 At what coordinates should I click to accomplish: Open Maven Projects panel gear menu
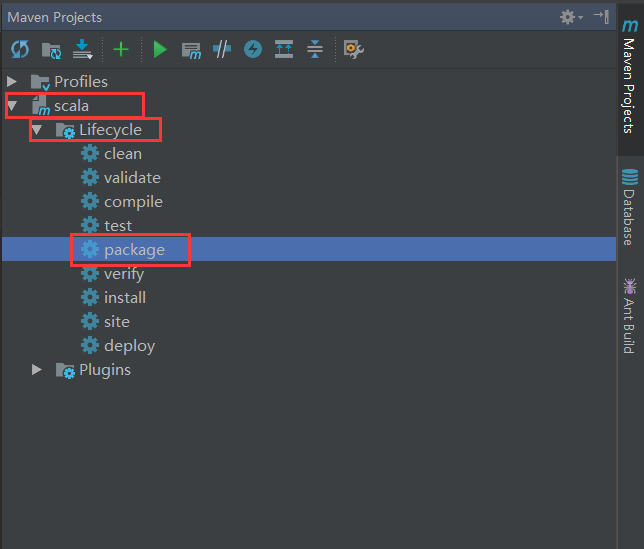pos(571,17)
